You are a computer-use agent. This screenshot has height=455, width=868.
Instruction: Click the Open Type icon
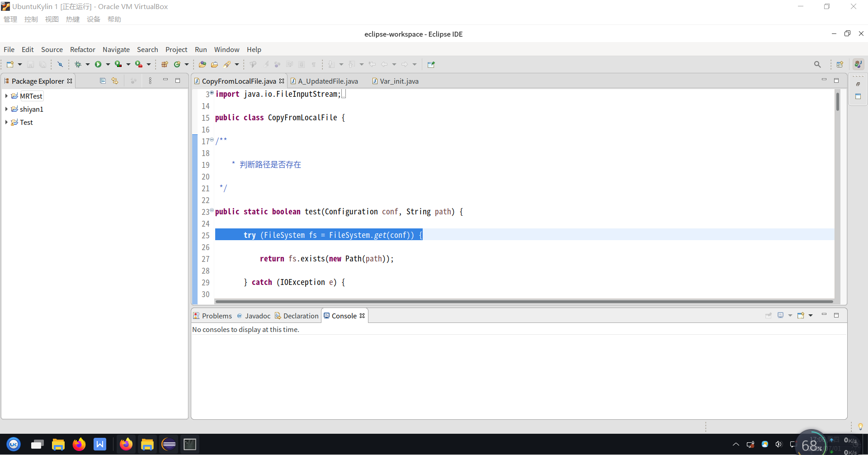pyautogui.click(x=203, y=64)
